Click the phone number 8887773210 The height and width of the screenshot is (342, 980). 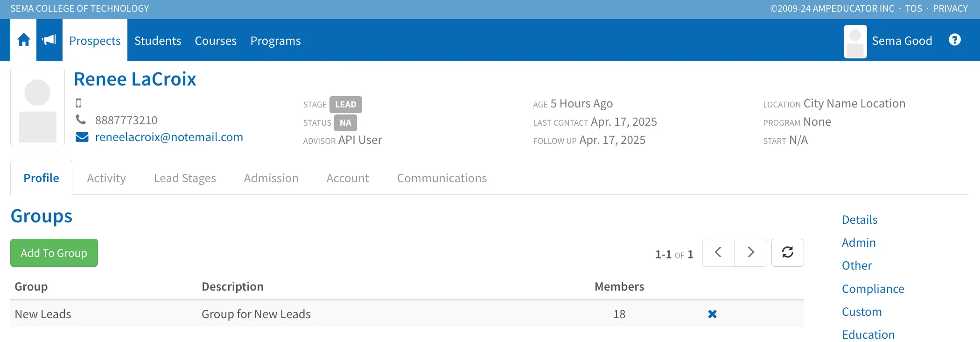[x=126, y=120]
